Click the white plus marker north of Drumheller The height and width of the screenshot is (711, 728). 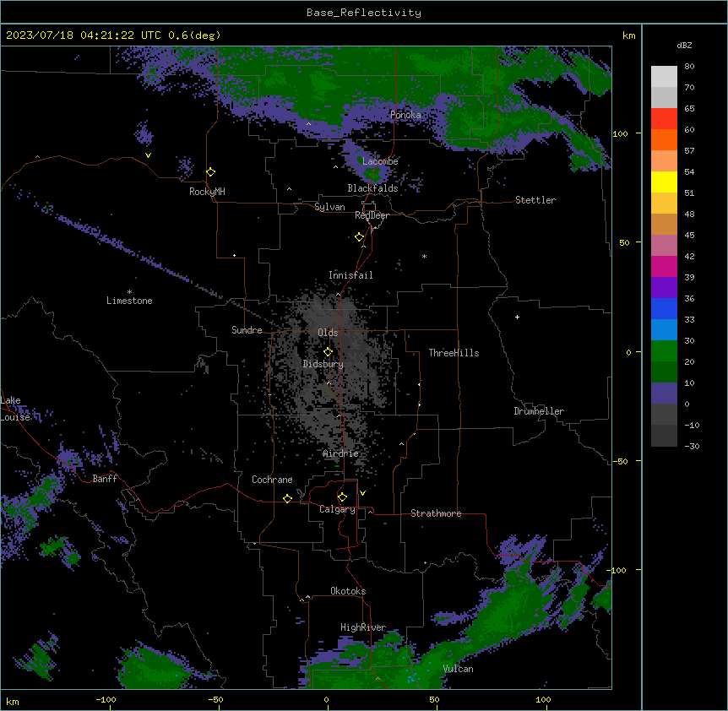tap(517, 317)
